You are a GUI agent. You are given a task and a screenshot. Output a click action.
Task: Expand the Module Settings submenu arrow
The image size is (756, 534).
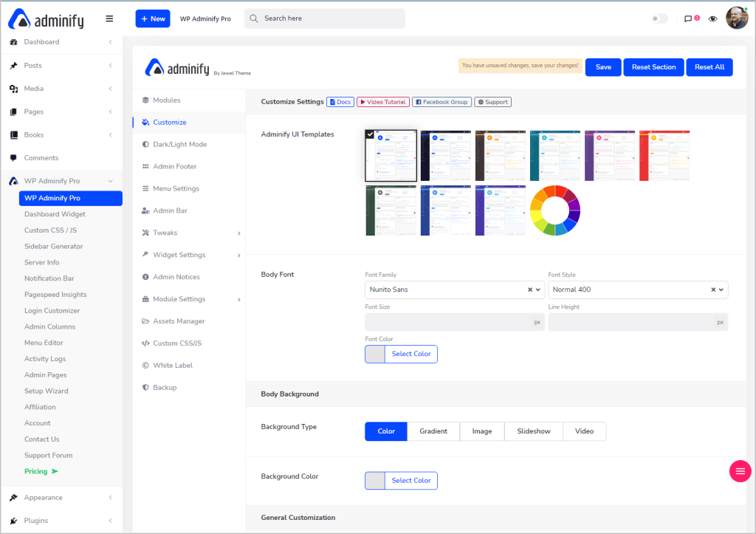click(239, 300)
